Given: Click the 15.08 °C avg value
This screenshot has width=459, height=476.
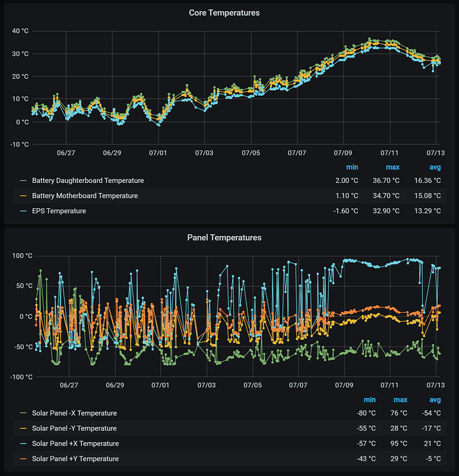Looking at the screenshot, I should (427, 196).
